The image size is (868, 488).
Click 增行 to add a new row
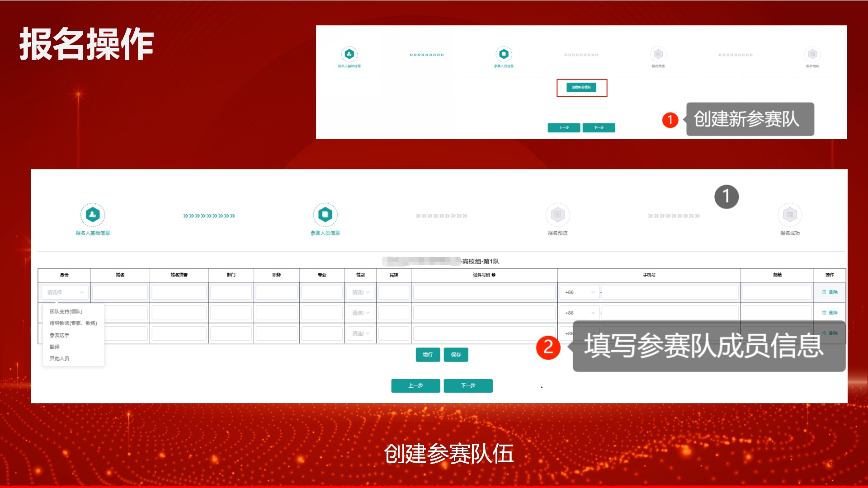point(428,355)
